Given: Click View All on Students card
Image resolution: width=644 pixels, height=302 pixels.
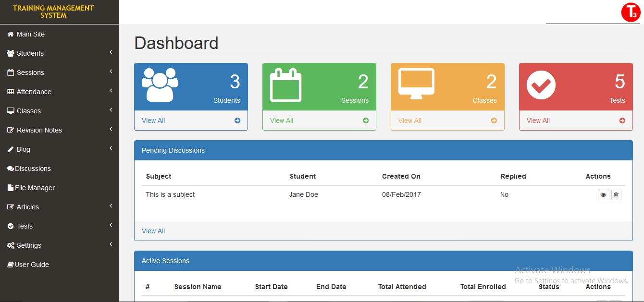Looking at the screenshot, I should pyautogui.click(x=153, y=121).
